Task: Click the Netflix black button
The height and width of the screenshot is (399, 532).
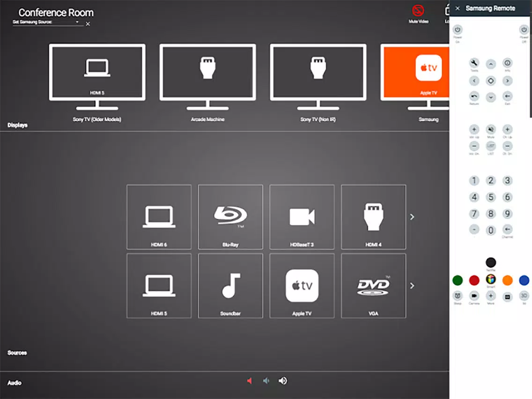Action: pos(491,262)
